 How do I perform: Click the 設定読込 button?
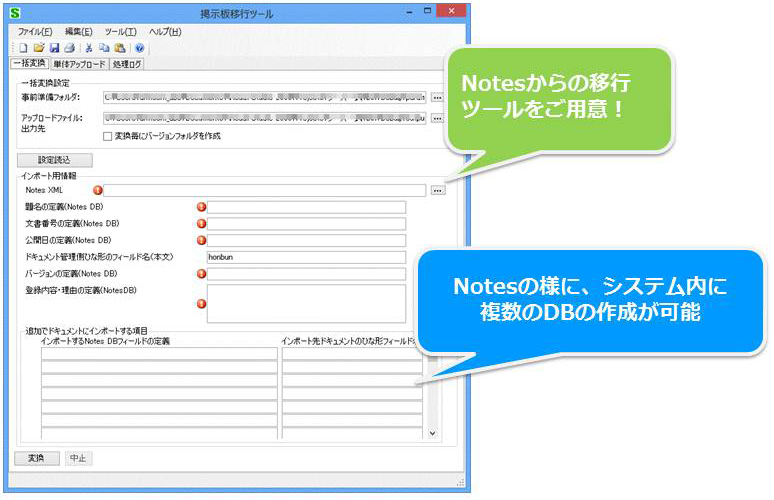tap(55, 159)
